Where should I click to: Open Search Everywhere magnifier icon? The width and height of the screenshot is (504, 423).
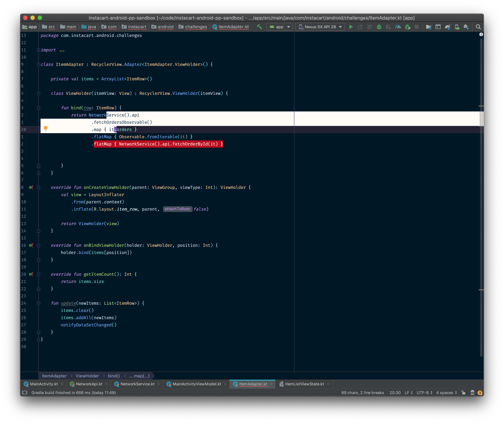[x=478, y=27]
